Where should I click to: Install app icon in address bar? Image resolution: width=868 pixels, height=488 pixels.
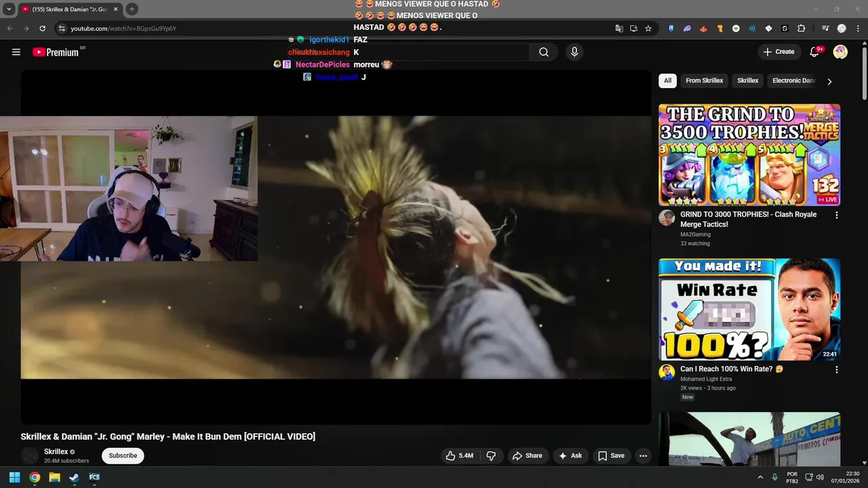pyautogui.click(x=633, y=28)
